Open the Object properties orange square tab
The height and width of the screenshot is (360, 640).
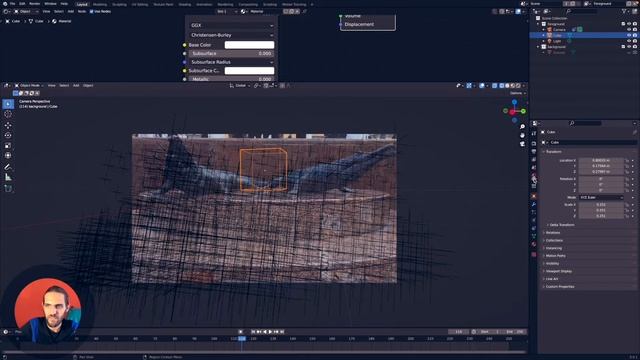click(533, 196)
